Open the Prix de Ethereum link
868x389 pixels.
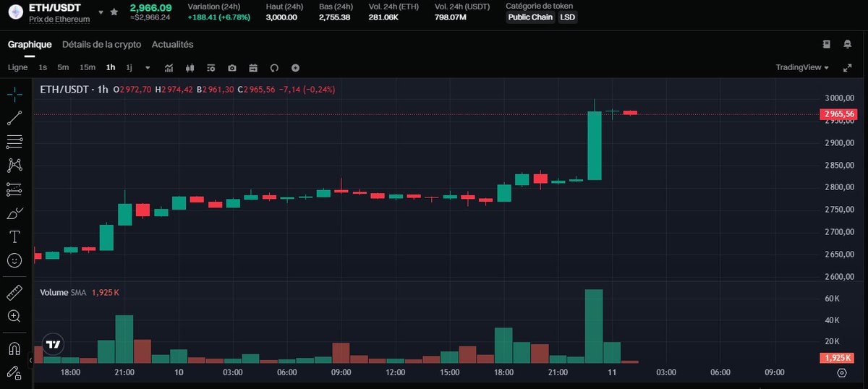click(x=59, y=19)
